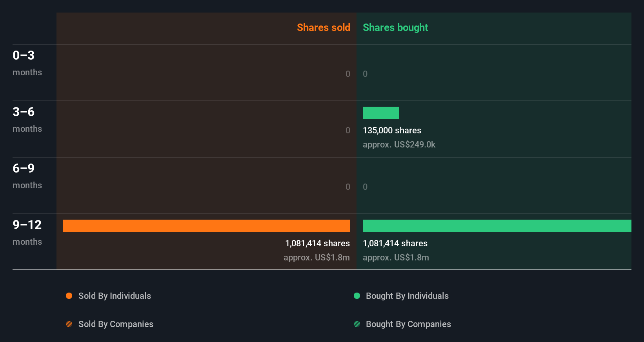The height and width of the screenshot is (342, 644).
Task: Click the striped Sold By Companies legend icon
Action: click(69, 324)
